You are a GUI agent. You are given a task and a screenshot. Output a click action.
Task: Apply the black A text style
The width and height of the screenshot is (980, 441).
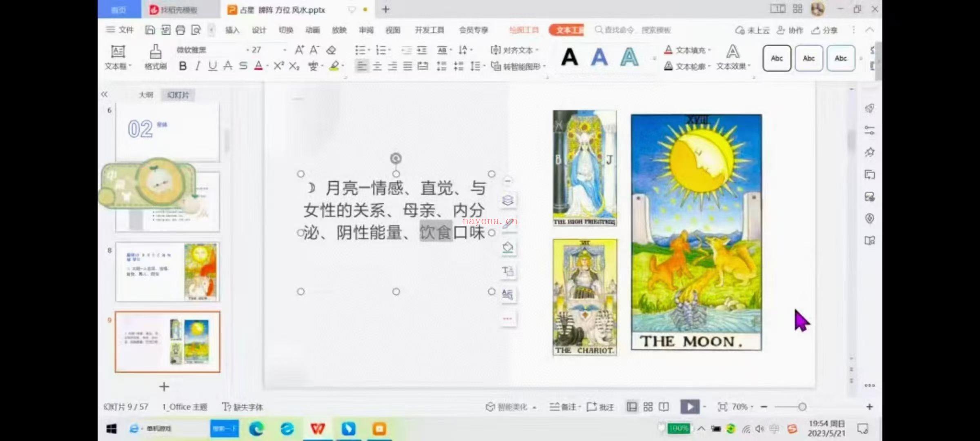tap(570, 57)
